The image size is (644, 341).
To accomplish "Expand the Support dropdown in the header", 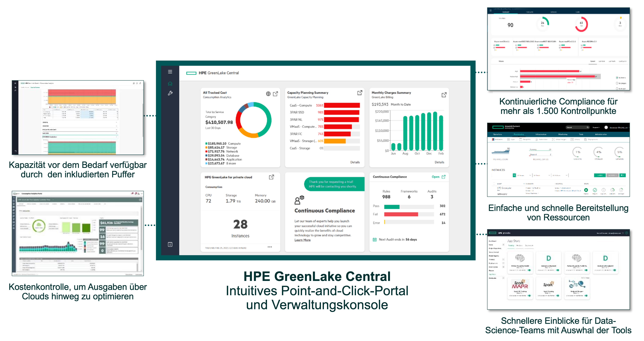I will [596, 127].
